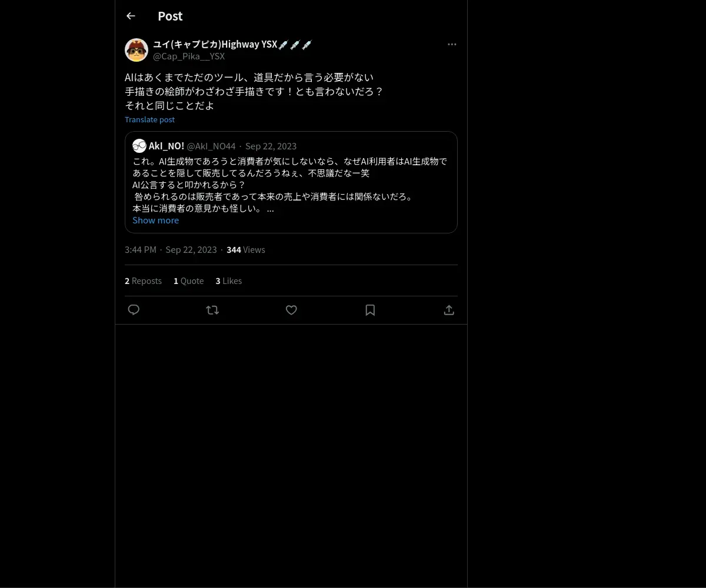Reply using the speech bubble icon
Screen dimensions: 706x588
click(134, 310)
